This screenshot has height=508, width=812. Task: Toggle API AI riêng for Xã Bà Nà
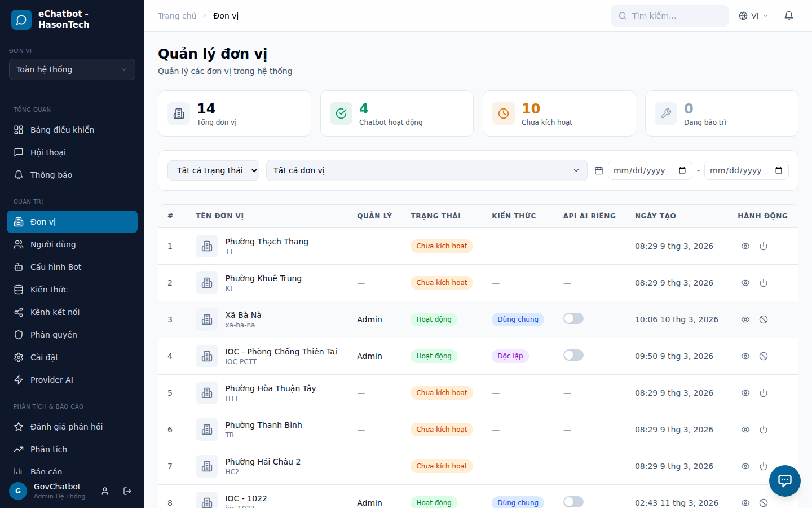(573, 318)
